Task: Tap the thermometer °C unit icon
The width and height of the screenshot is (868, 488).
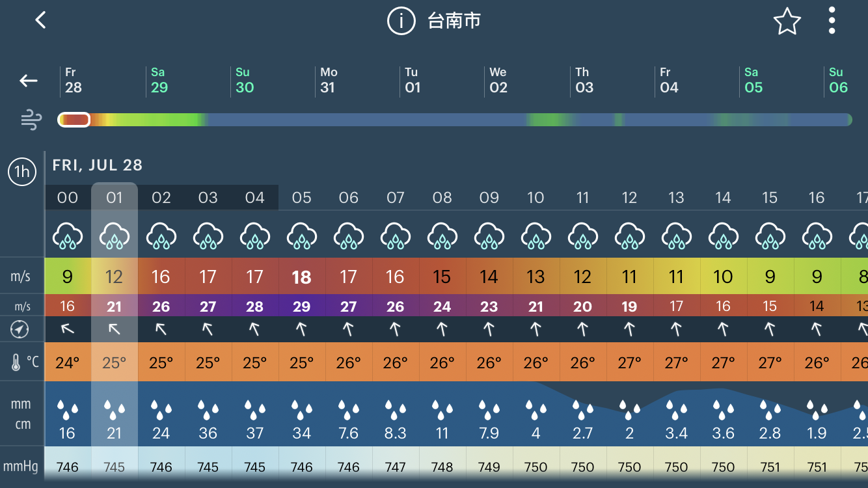Action: [25, 362]
